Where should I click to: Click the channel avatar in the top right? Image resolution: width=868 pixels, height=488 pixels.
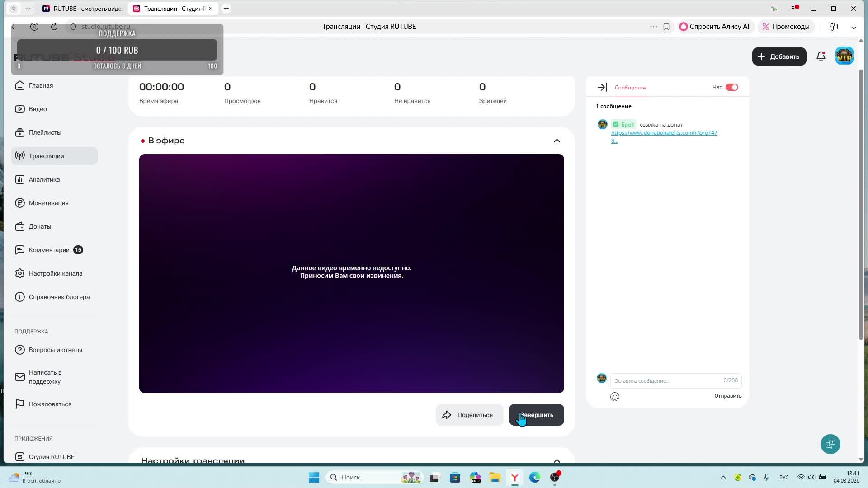[844, 56]
